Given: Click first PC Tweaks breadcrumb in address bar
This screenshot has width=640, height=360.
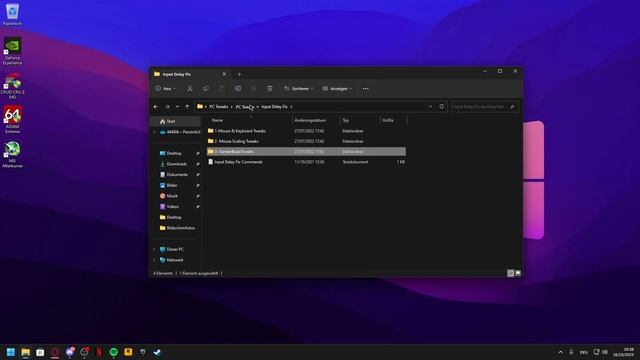Looking at the screenshot, I should pyautogui.click(x=219, y=107).
